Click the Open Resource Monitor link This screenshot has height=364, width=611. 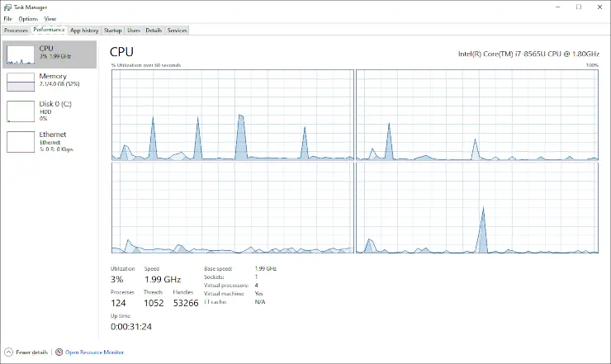coord(95,352)
